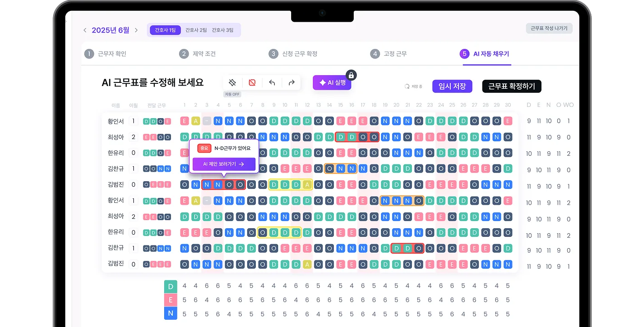Click the auto-fix wand tool icon
The width and height of the screenshot is (644, 327).
click(232, 82)
